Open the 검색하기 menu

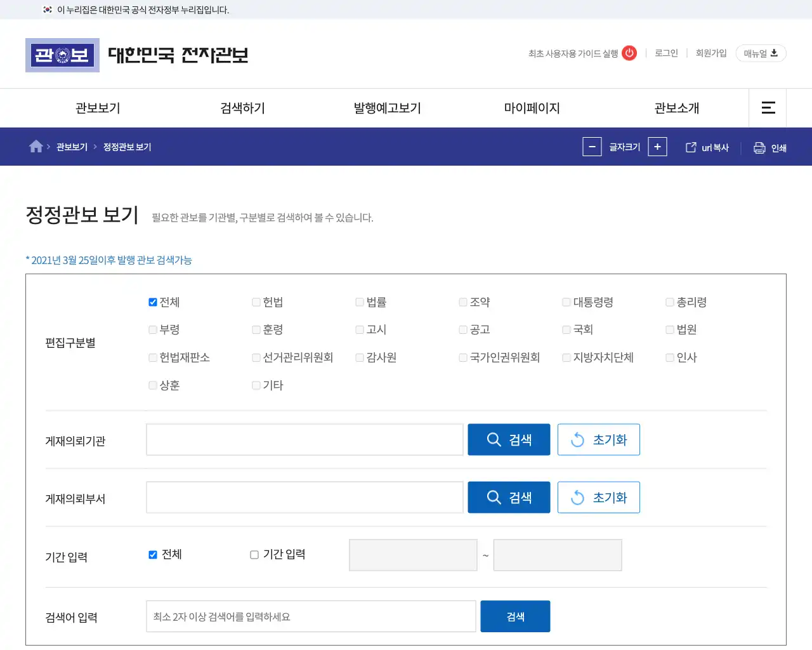241,108
